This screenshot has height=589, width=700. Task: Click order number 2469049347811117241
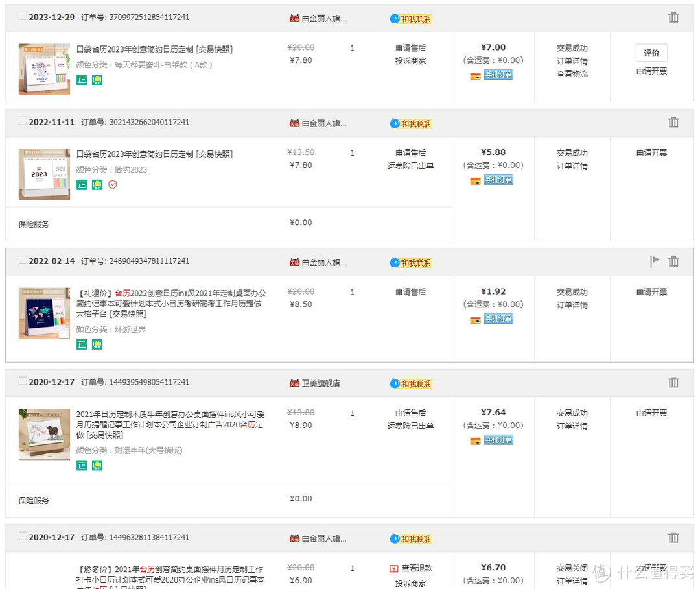[149, 261]
